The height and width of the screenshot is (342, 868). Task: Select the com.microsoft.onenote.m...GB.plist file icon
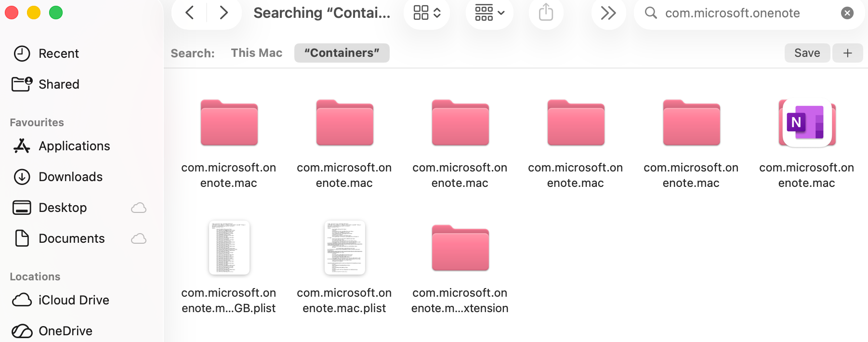[229, 248]
